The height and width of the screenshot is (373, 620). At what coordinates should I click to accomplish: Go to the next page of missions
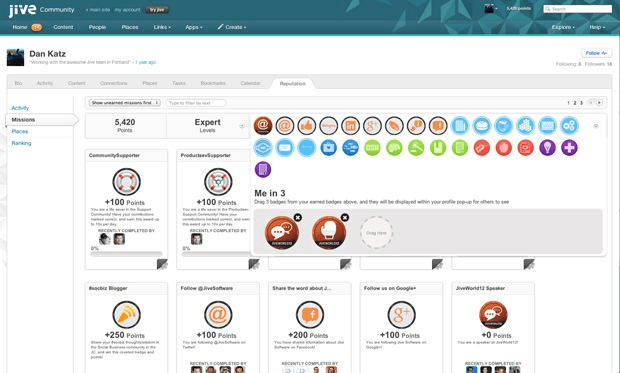[x=599, y=103]
